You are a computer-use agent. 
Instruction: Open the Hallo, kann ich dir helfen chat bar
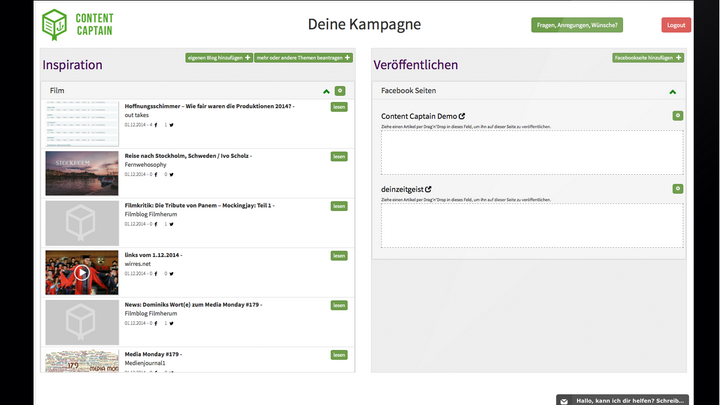(622, 400)
